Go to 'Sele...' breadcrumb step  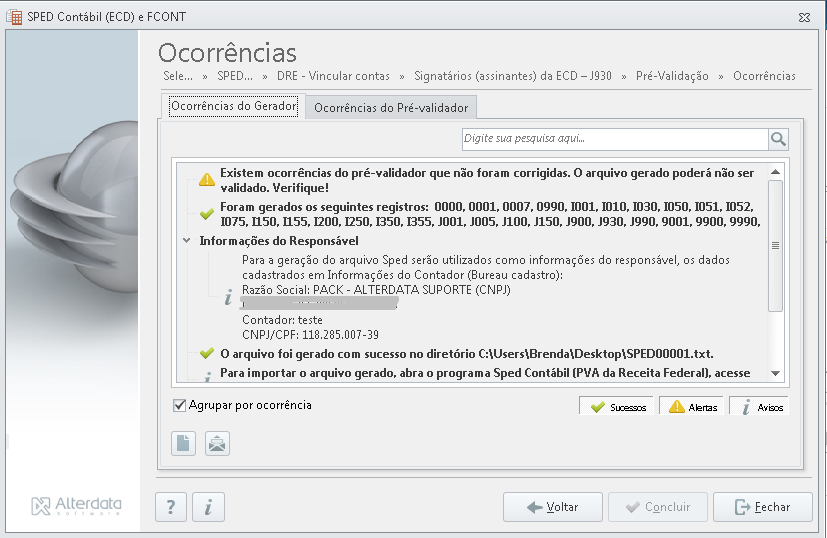click(x=178, y=76)
